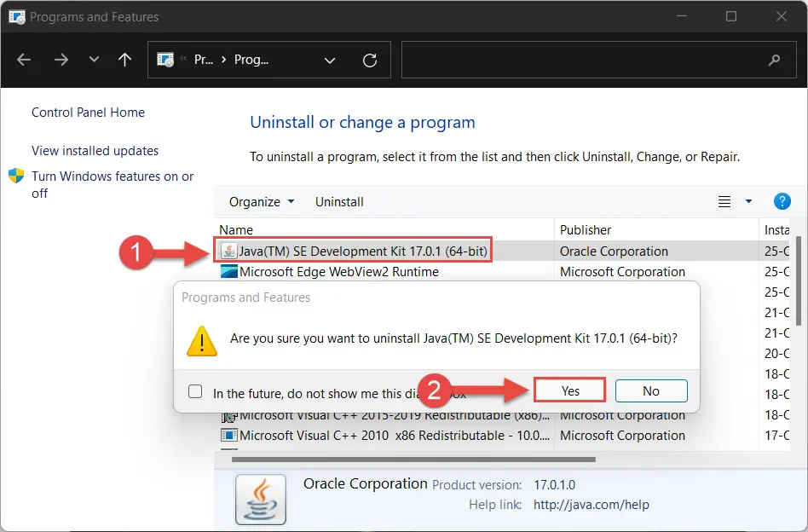This screenshot has height=532, width=808.
Task: Click the Programs and Features title bar icon
Action: pos(17,17)
